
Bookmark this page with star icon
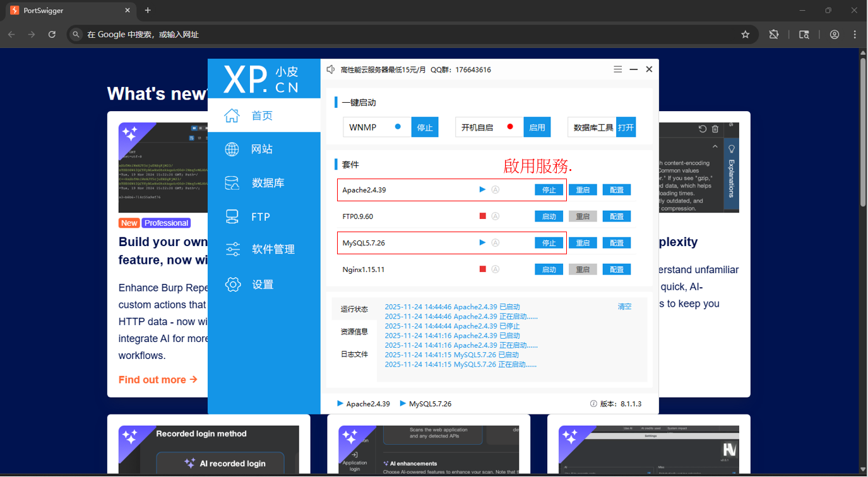click(746, 35)
